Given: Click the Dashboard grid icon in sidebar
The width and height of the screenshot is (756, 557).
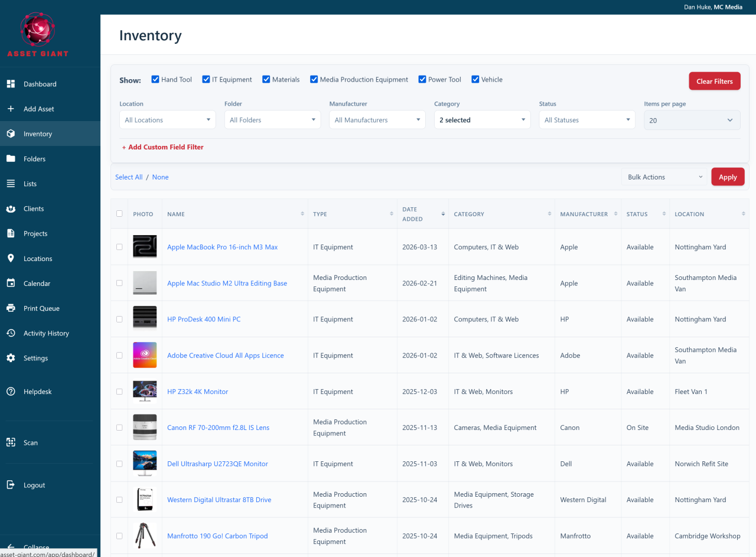Looking at the screenshot, I should click(11, 84).
